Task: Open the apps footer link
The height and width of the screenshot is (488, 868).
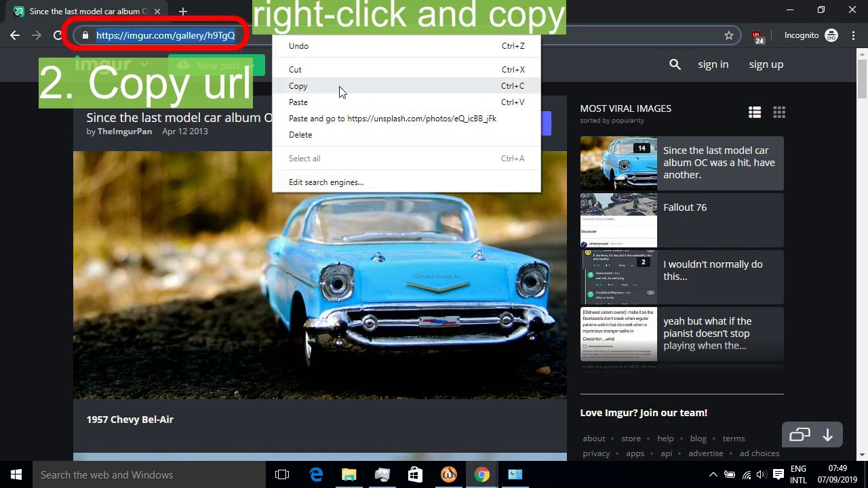Action: (635, 453)
